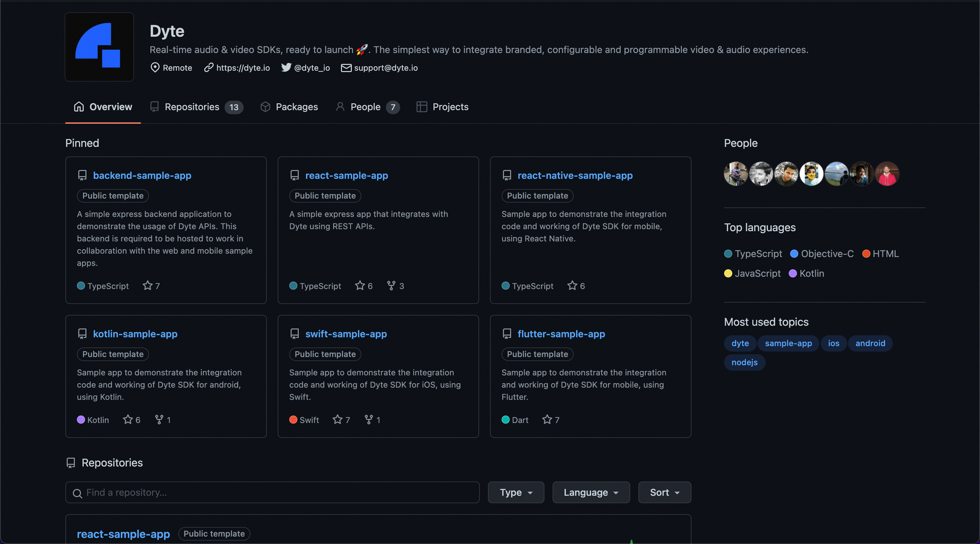
Task: Click the first member avatar under People
Action: (x=736, y=174)
